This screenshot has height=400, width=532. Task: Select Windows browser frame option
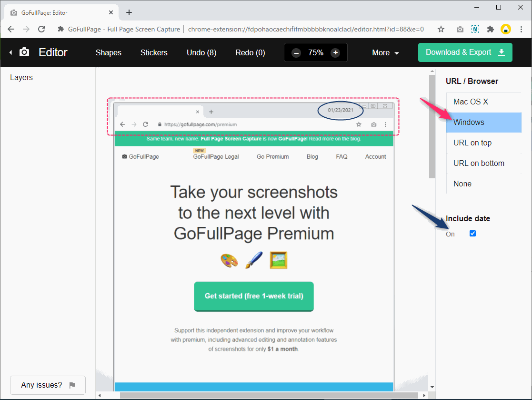(x=484, y=122)
